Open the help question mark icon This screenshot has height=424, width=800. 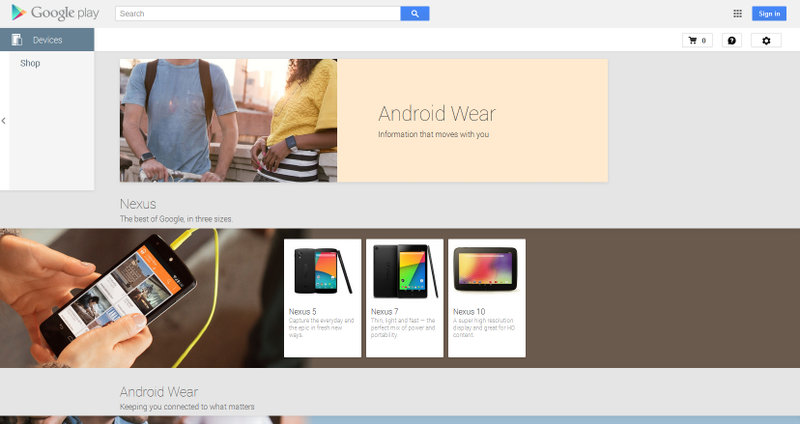[x=732, y=40]
